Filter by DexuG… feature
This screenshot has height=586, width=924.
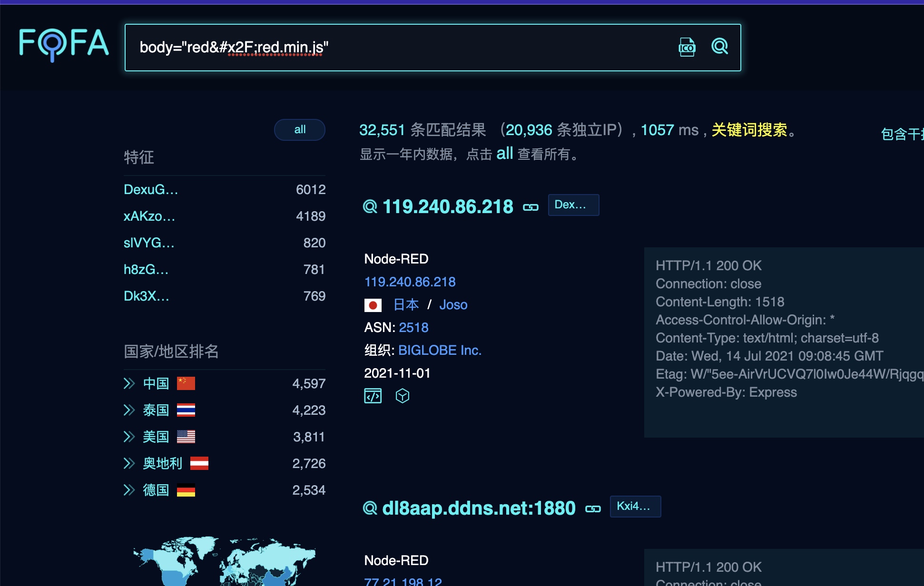pyautogui.click(x=151, y=189)
